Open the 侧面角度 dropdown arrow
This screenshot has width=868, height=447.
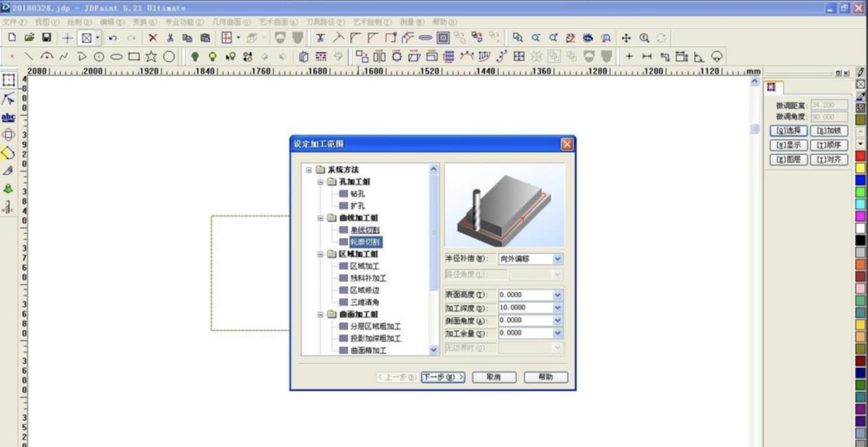point(557,320)
